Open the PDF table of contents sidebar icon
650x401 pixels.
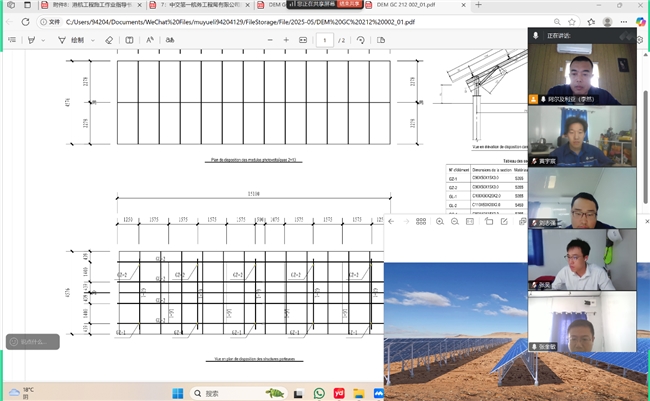pos(12,40)
